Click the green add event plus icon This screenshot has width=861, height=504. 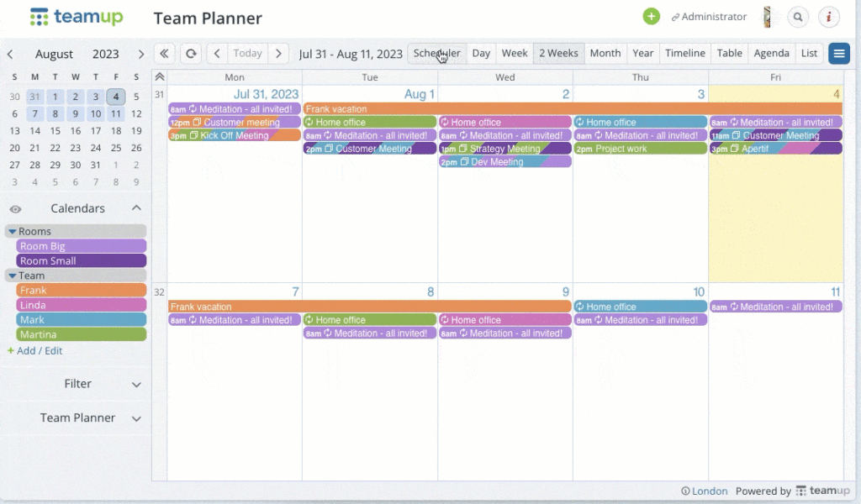pyautogui.click(x=651, y=17)
